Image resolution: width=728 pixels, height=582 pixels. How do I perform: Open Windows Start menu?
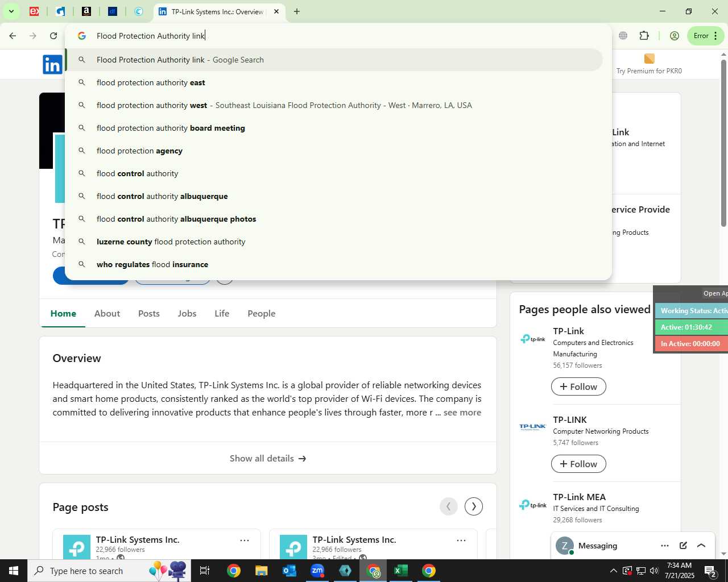14,571
